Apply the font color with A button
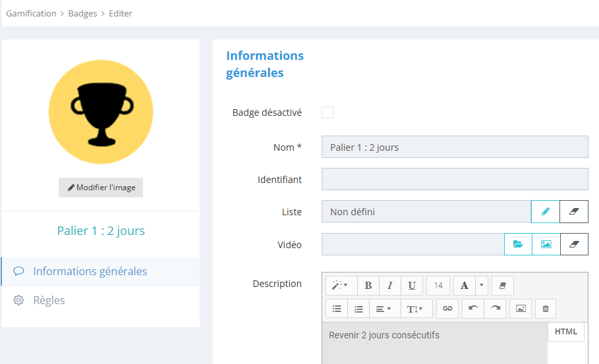This screenshot has height=364, width=599. [x=464, y=286]
